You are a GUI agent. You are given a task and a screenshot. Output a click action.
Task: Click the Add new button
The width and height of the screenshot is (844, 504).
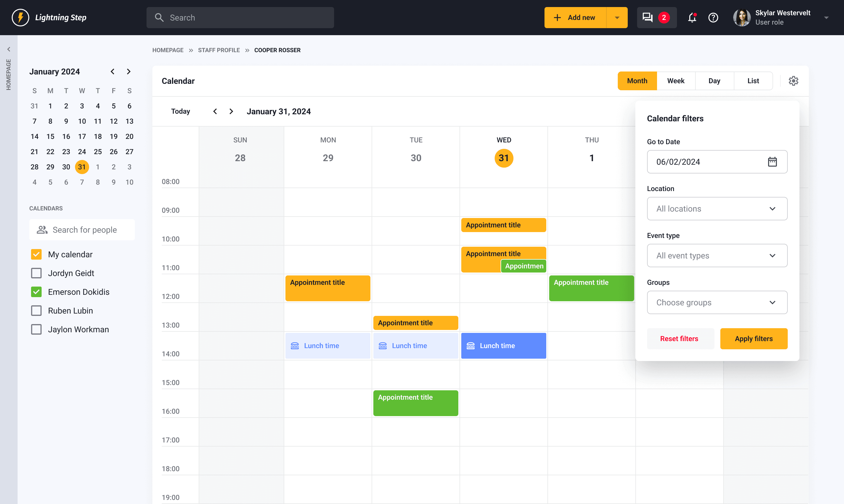(x=575, y=17)
